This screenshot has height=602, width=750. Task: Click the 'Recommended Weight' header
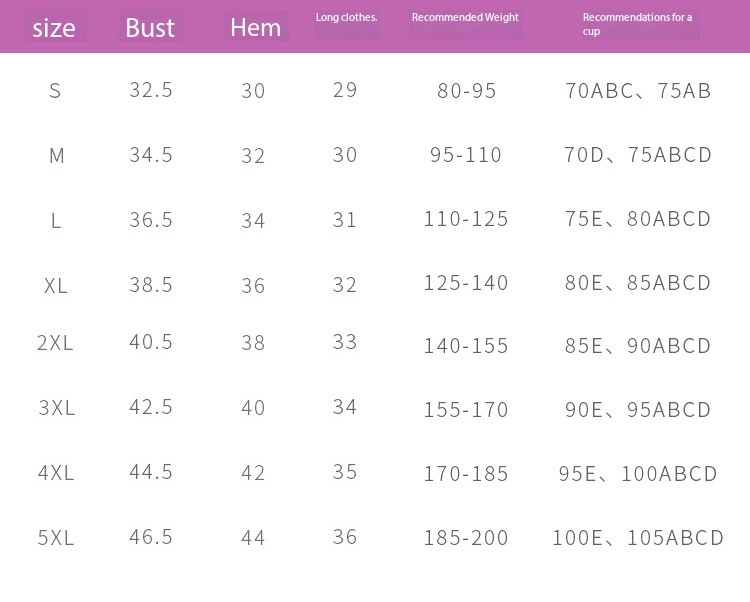pyautogui.click(x=465, y=18)
